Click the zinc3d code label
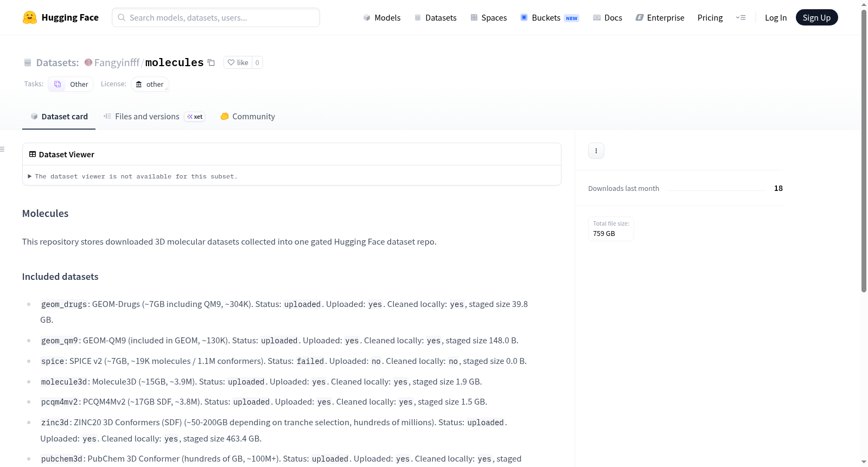This screenshot has width=868, height=467. pyautogui.click(x=55, y=423)
